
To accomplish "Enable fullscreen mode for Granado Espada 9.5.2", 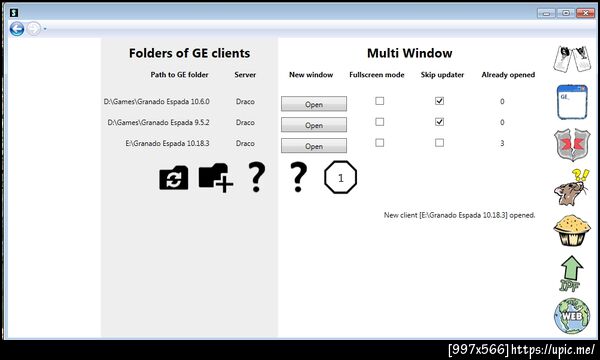I will (x=379, y=122).
